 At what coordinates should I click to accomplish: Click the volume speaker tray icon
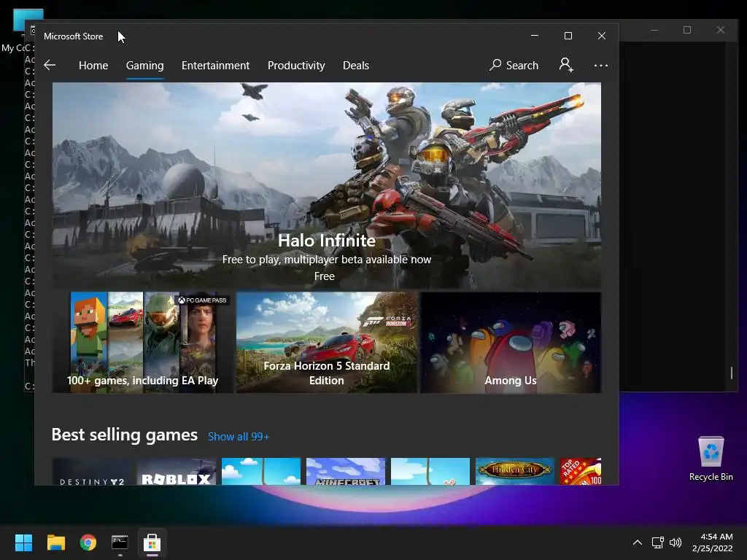click(x=676, y=542)
